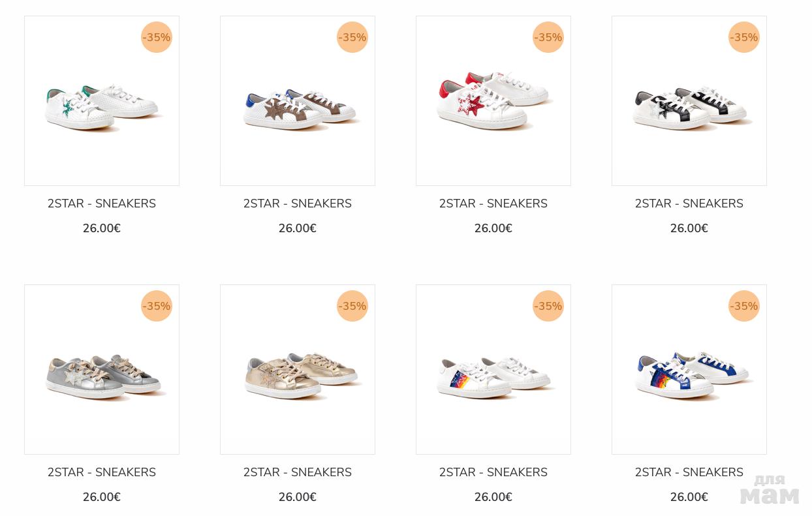Click the 26.00€ price under brown star sneakers

[298, 228]
